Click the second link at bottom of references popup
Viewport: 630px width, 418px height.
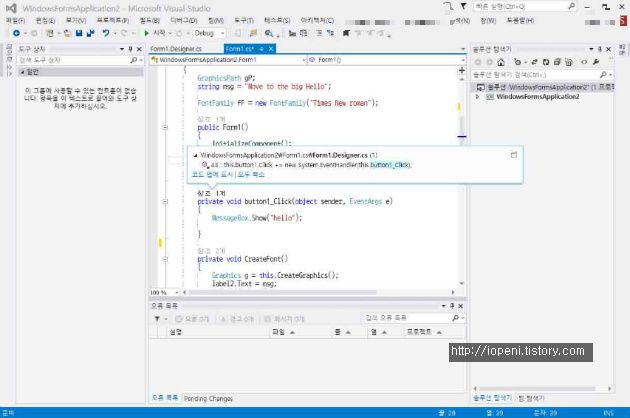(251, 174)
